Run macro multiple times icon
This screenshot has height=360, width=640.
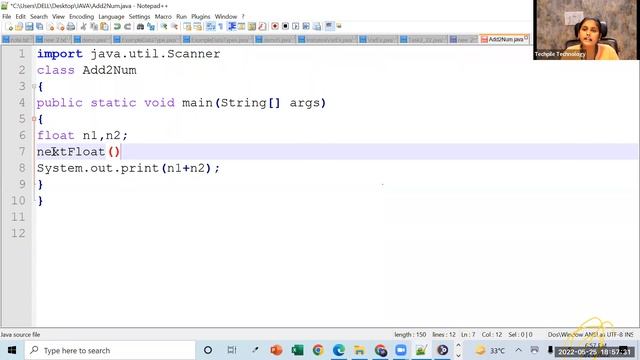point(306,27)
